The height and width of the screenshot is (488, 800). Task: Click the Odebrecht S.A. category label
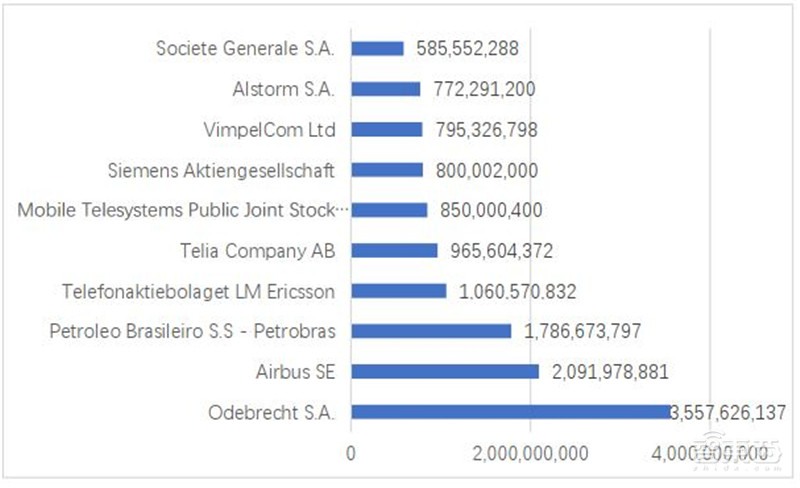[271, 412]
